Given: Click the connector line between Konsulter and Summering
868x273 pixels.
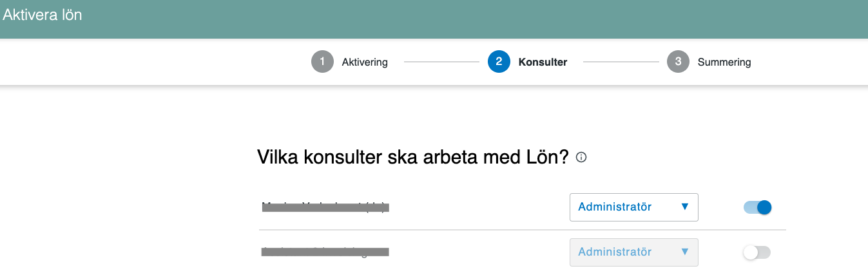Looking at the screenshot, I should tap(621, 62).
